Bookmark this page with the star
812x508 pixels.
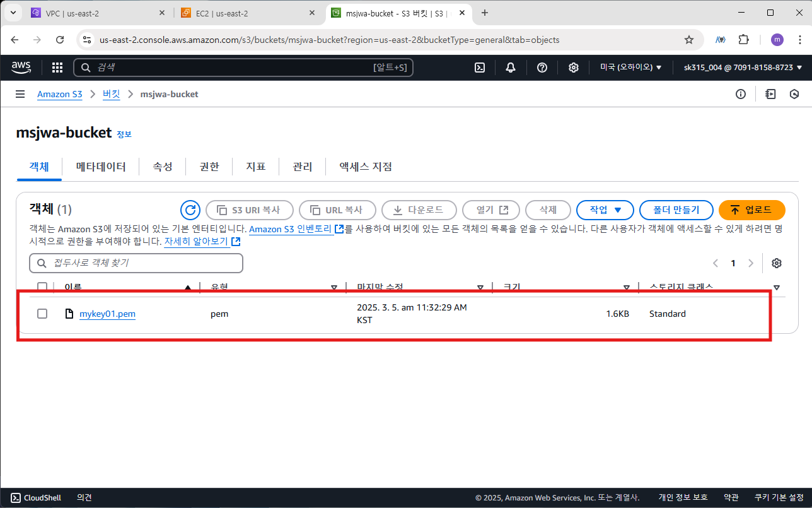pyautogui.click(x=689, y=40)
